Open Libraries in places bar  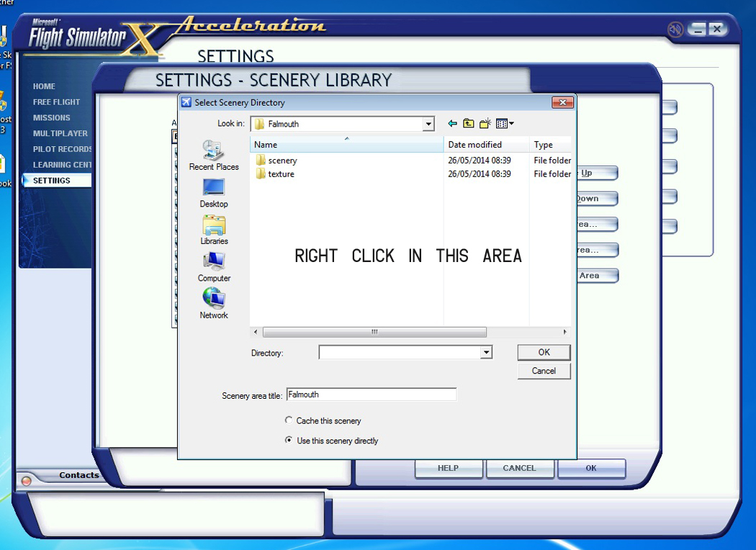214,230
